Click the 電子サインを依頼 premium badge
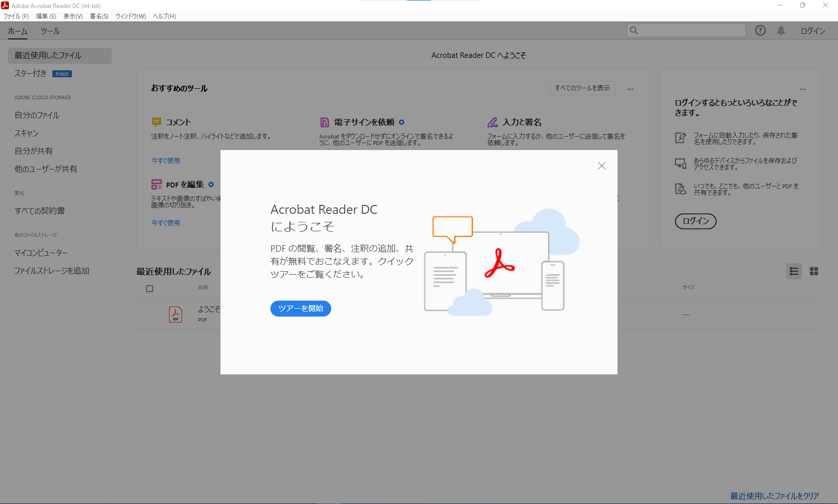 (402, 122)
